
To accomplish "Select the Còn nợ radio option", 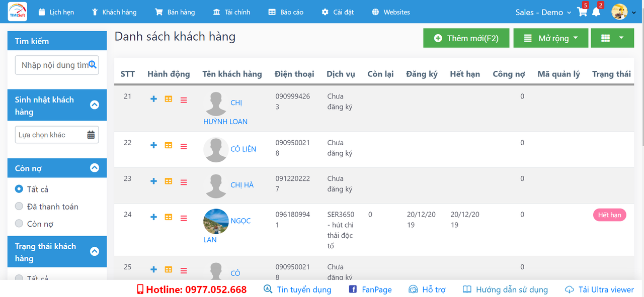I will (x=19, y=223).
